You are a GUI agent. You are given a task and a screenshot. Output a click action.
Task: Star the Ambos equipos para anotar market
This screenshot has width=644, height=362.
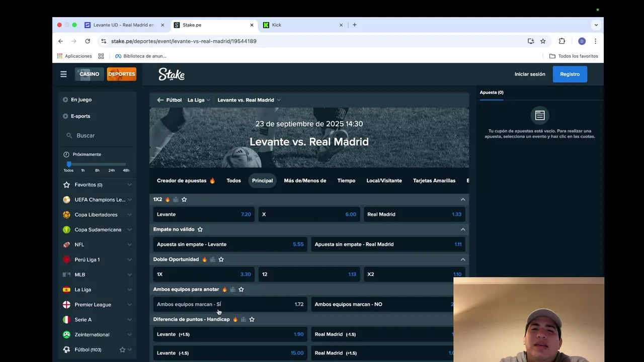click(x=241, y=290)
